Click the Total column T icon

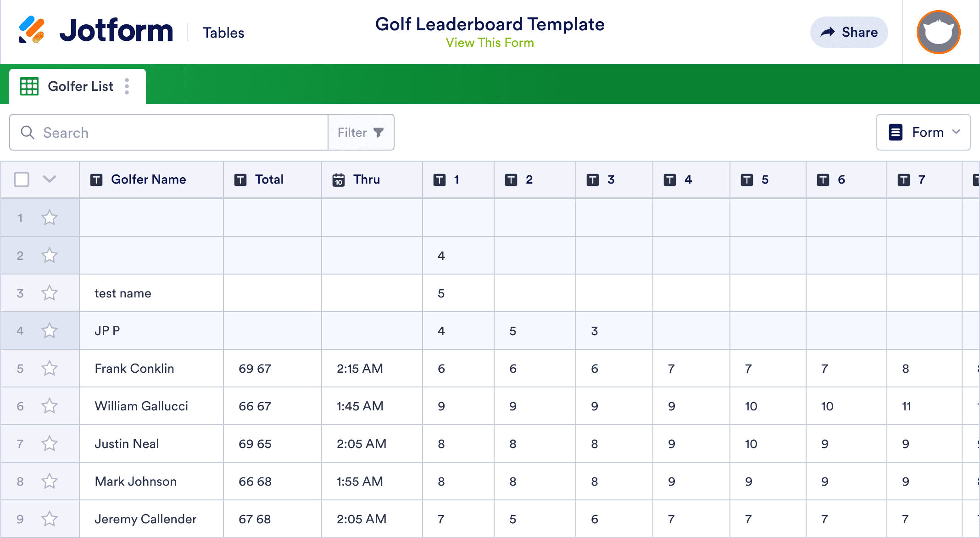point(239,179)
